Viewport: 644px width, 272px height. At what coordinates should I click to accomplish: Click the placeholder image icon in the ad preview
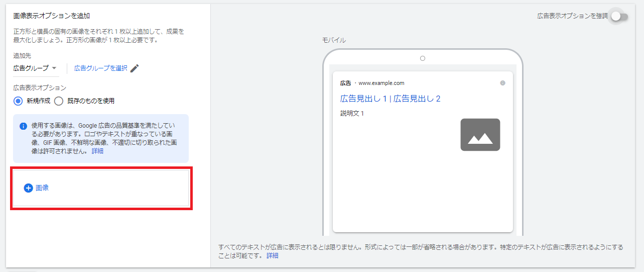click(x=480, y=135)
